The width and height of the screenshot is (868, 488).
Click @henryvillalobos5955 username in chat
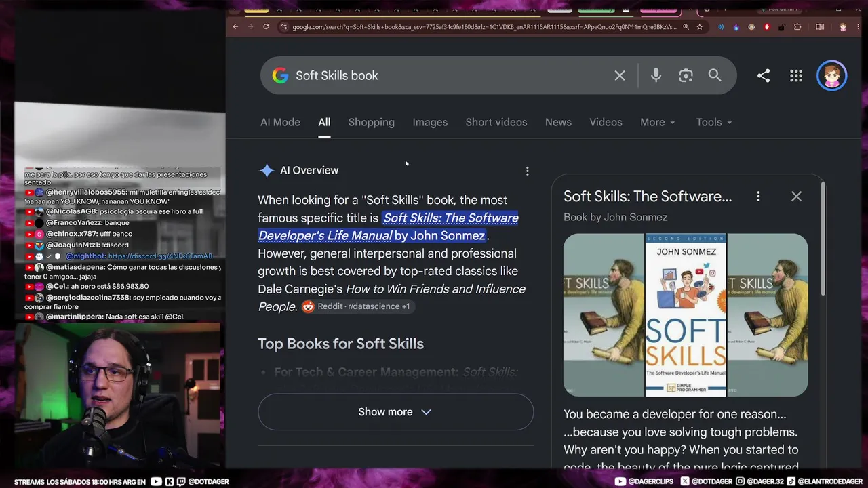click(x=87, y=192)
